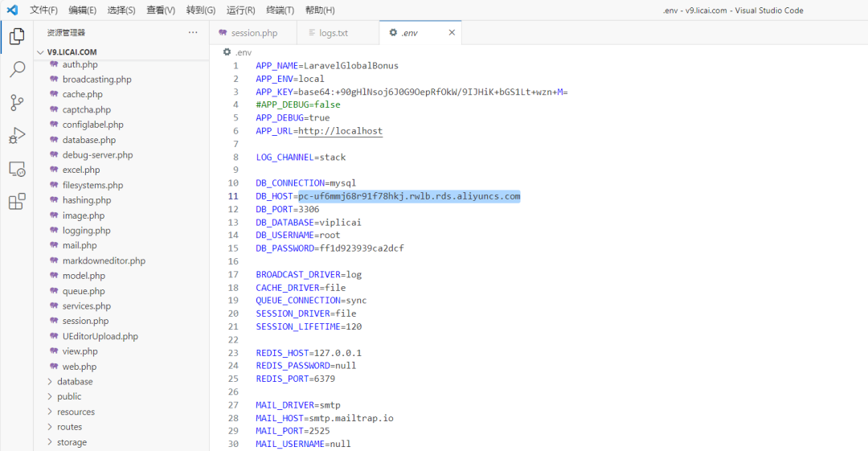
Task: Click the http://localhost link
Action: [341, 131]
